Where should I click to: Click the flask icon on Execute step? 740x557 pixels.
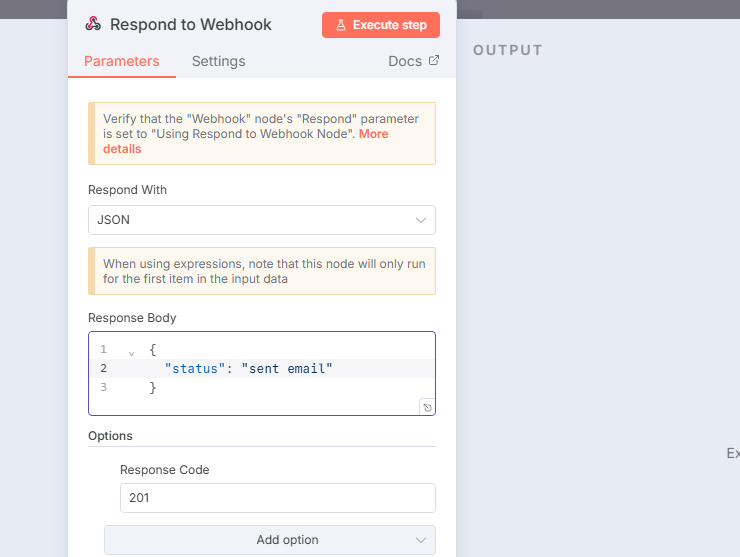point(341,25)
